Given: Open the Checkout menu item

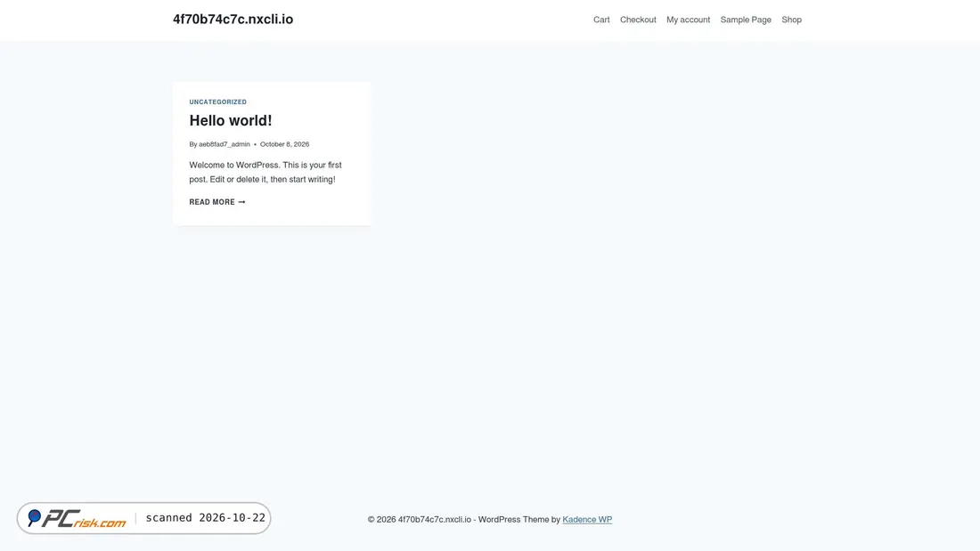Looking at the screenshot, I should [638, 20].
